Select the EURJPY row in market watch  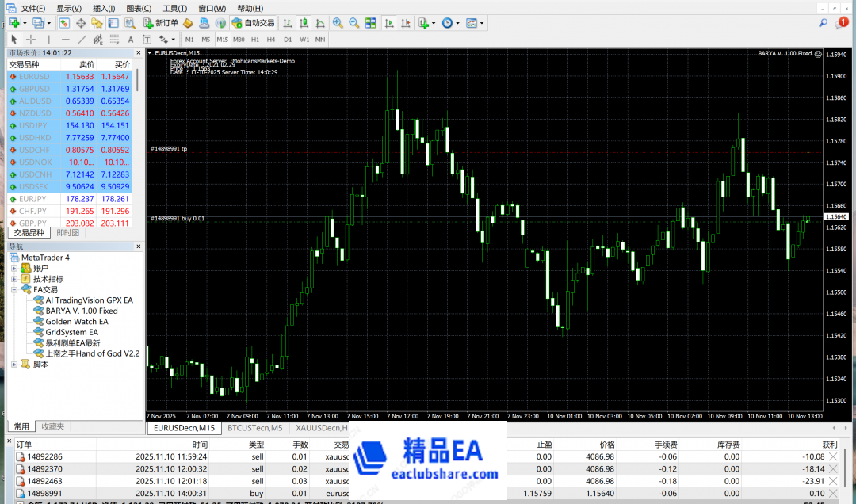point(32,199)
